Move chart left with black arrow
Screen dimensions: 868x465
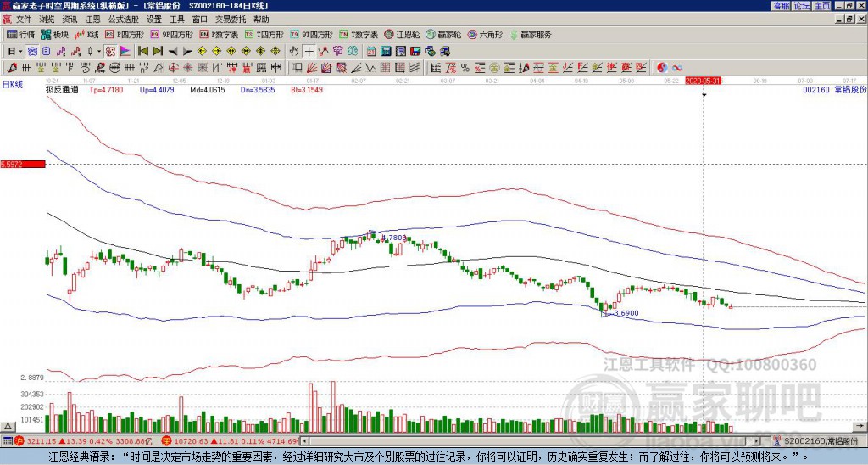pos(173,51)
